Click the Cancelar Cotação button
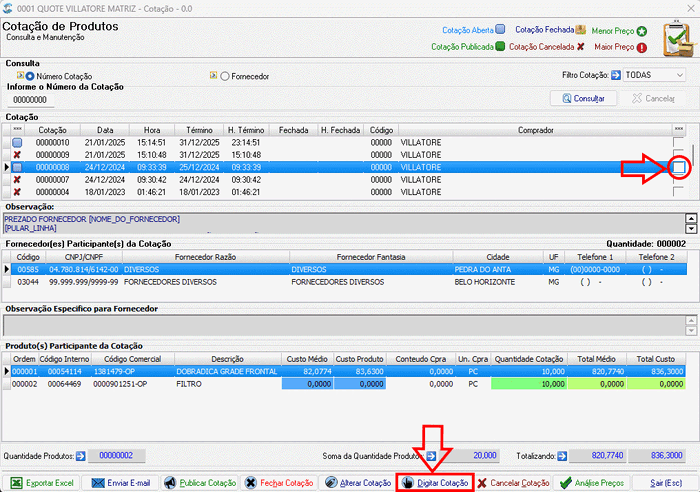 coord(513,483)
